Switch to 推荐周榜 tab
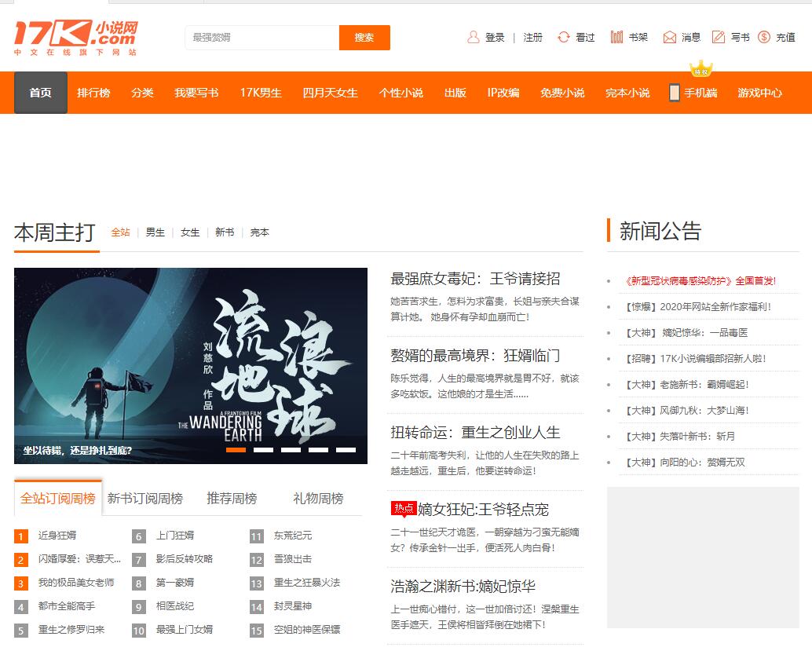Image resolution: width=812 pixels, height=651 pixels. click(232, 498)
